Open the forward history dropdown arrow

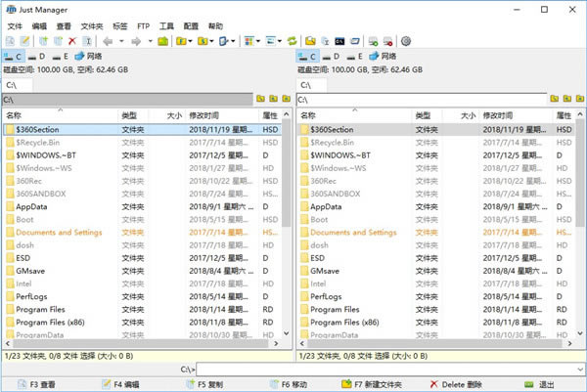[x=150, y=41]
